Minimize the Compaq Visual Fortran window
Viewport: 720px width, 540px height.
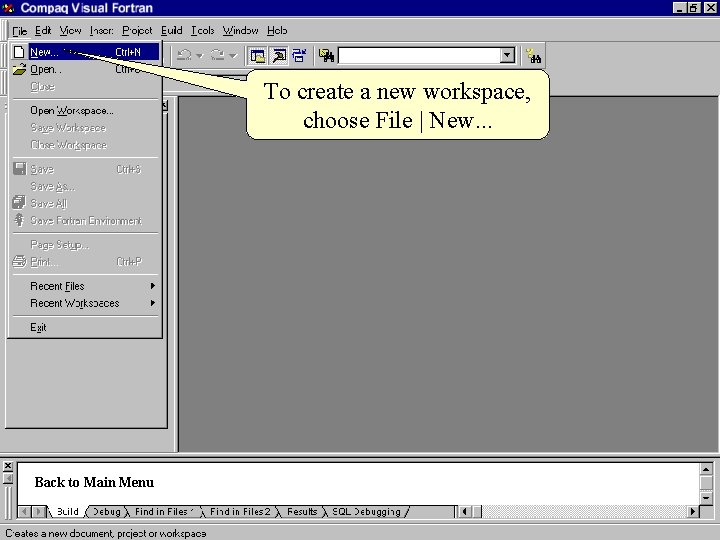[680, 8]
